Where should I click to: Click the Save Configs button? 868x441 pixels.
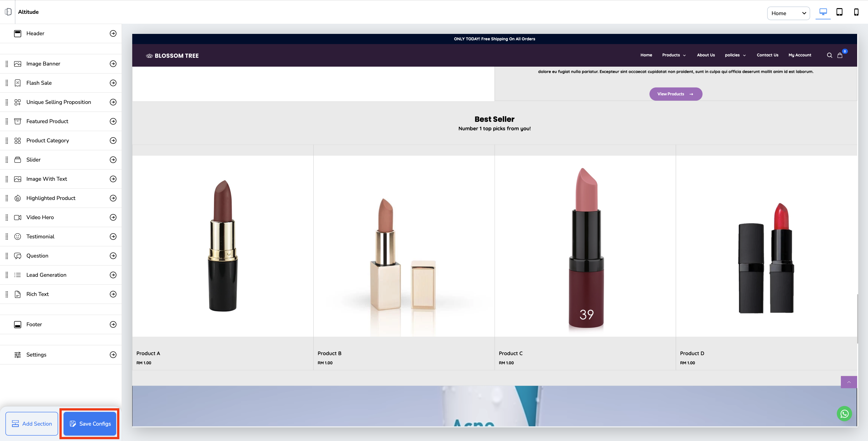[x=90, y=423]
